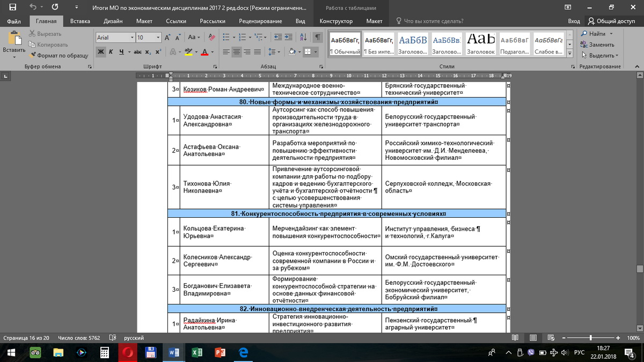Sort the selection alphabetically
This screenshot has width=644, height=362.
[x=304, y=38]
